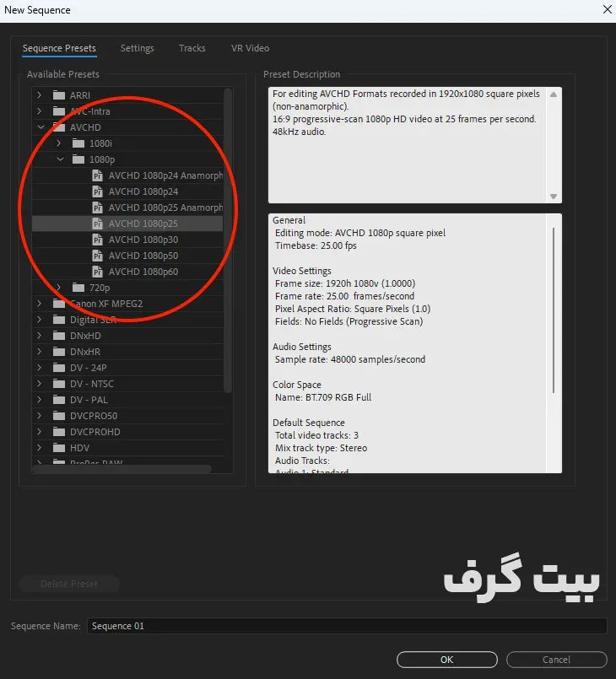Click AVCHD 1080p25 Anamorphic preset icon
616x679 pixels.
[x=98, y=207]
